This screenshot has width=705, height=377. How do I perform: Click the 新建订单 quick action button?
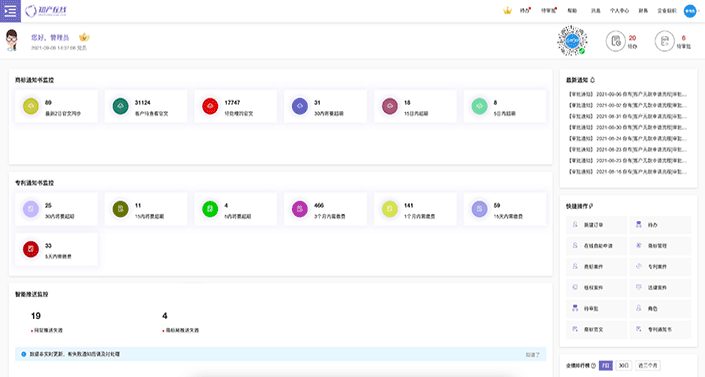point(596,225)
